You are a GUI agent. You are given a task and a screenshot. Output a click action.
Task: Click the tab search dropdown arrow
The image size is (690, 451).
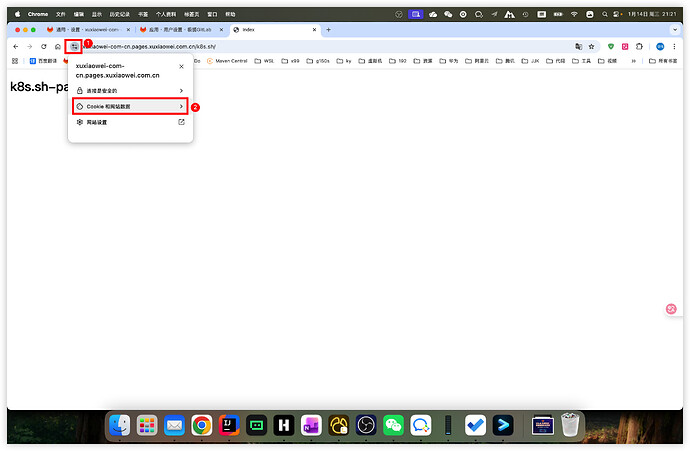click(x=677, y=30)
